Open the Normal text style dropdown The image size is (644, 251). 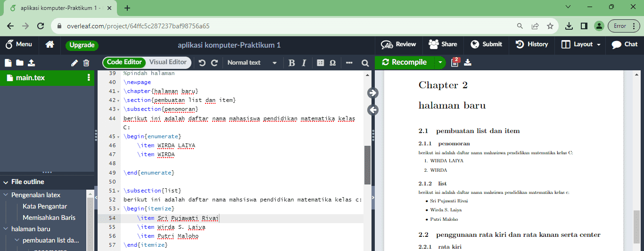252,63
